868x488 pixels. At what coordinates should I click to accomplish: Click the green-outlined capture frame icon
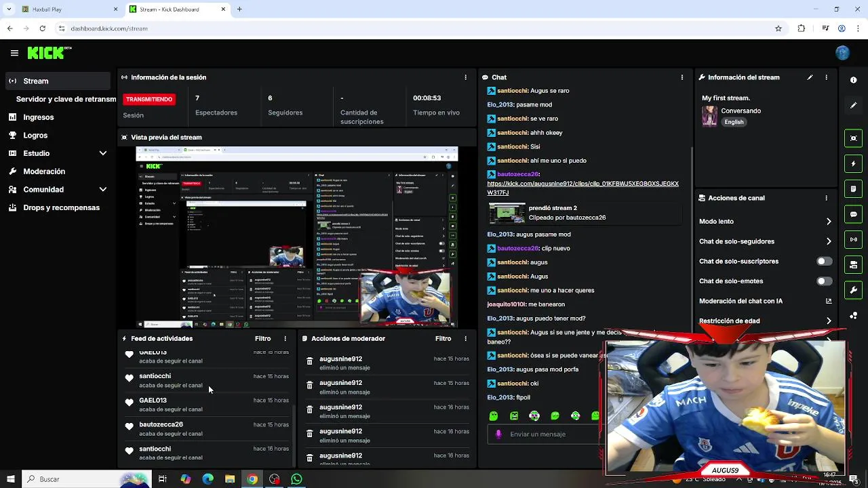click(x=853, y=138)
